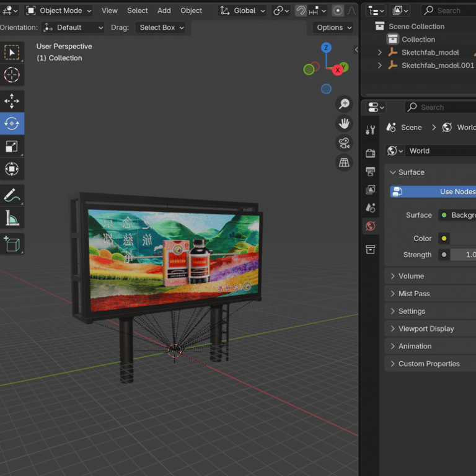Open the Options popover button
The image size is (476, 476).
tap(333, 27)
